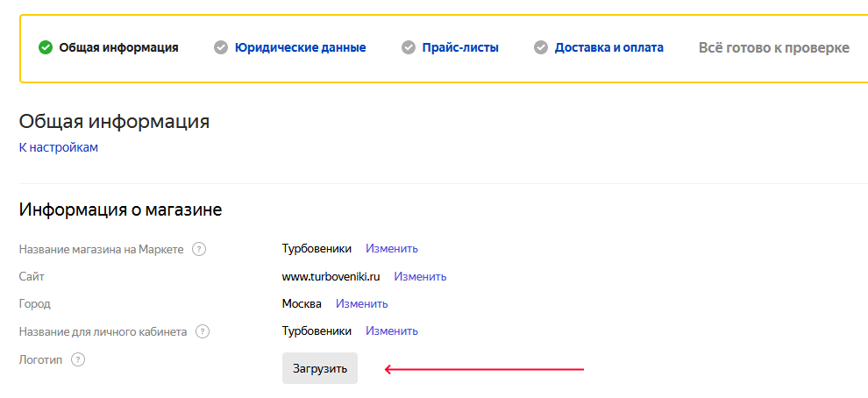
Task: Click Изменить next to www.turboveniki.ru
Action: point(420,276)
